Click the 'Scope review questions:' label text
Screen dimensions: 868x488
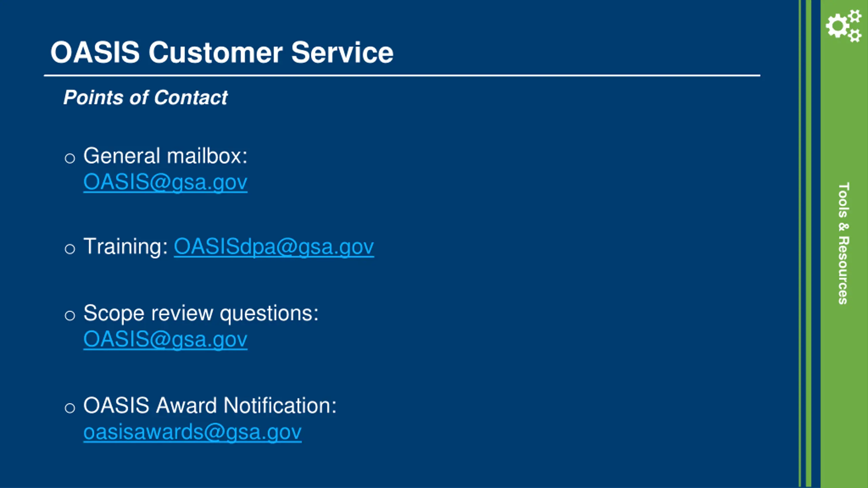[x=201, y=313]
